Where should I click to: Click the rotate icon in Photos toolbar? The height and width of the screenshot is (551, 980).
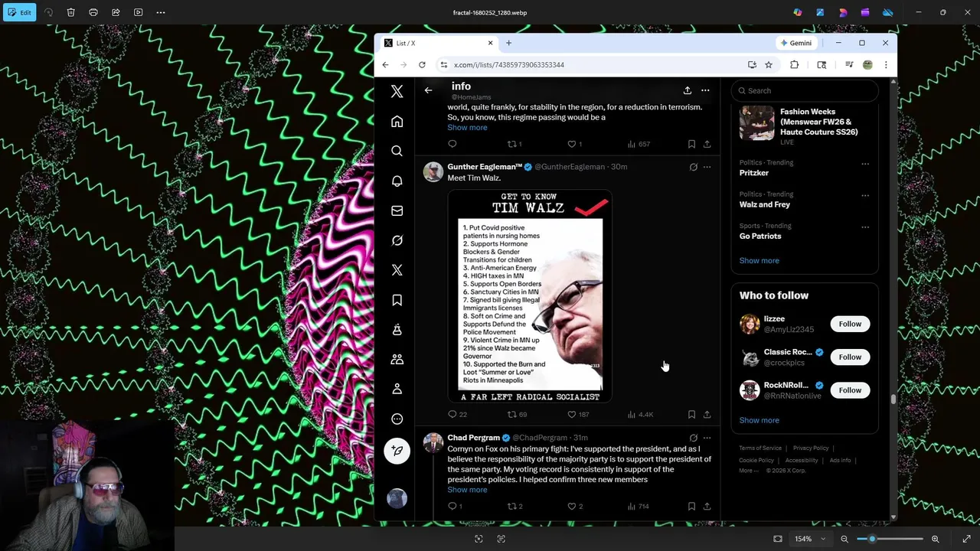click(x=49, y=12)
